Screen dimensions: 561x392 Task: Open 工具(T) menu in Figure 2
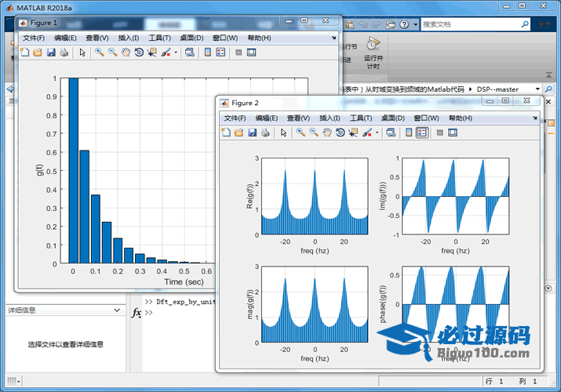(361, 118)
